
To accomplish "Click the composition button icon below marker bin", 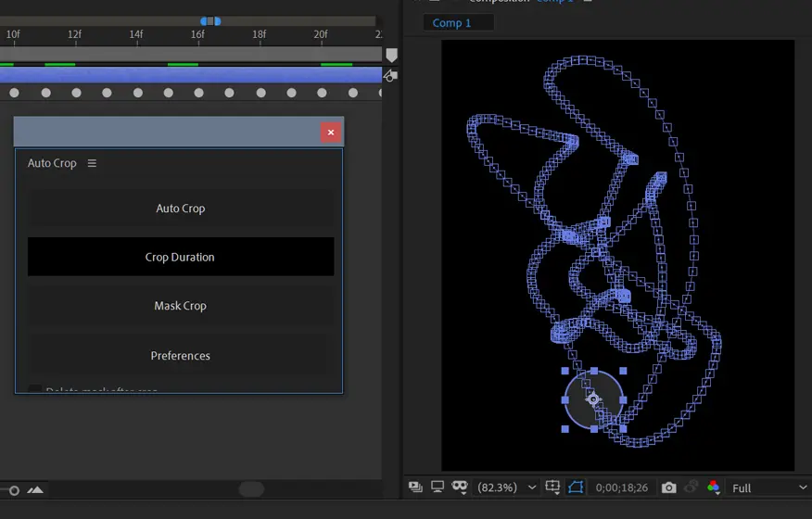I will point(390,76).
